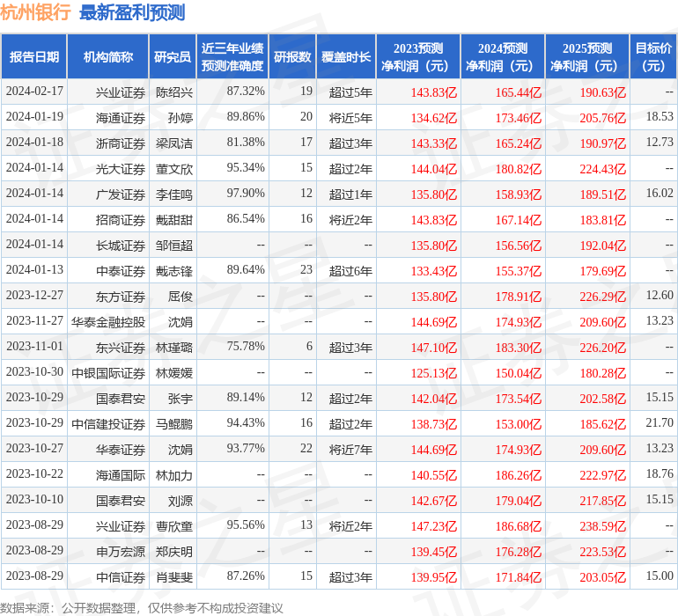Click researcher 曹欣童
The width and height of the screenshot is (678, 616).
(x=174, y=525)
